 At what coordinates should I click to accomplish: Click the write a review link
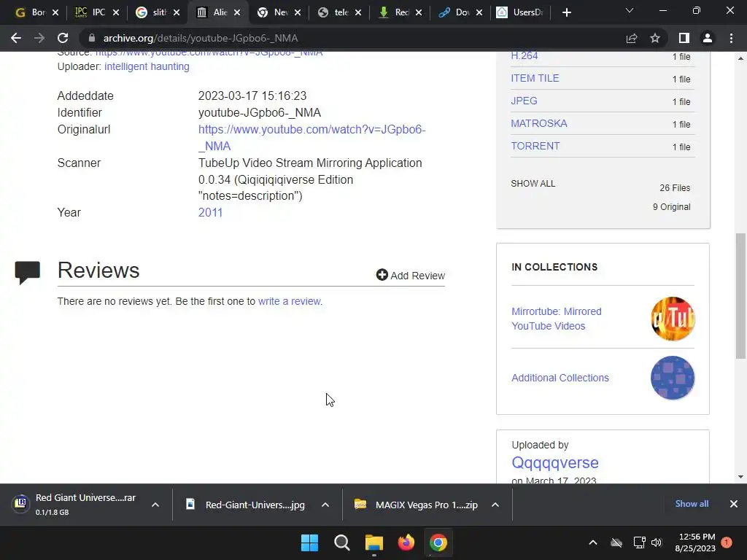pos(290,301)
